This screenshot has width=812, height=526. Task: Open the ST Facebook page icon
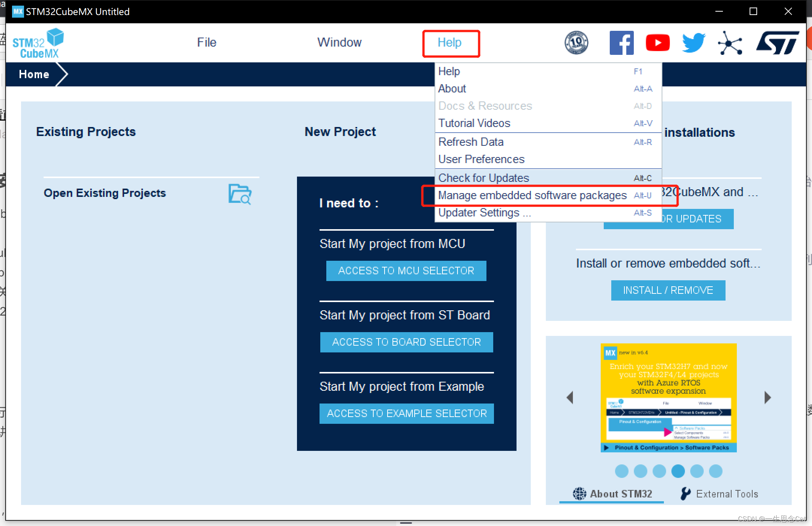tap(622, 42)
